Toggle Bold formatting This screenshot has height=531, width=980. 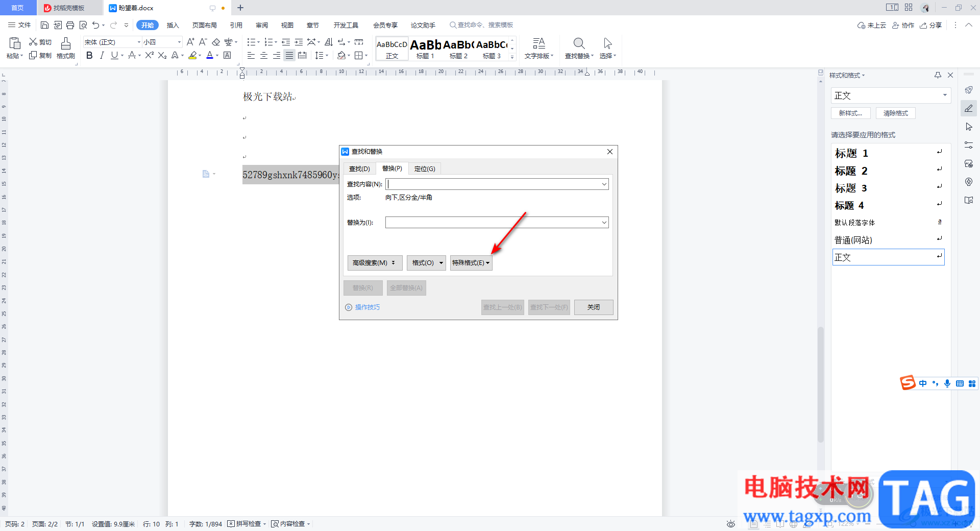pyautogui.click(x=89, y=55)
